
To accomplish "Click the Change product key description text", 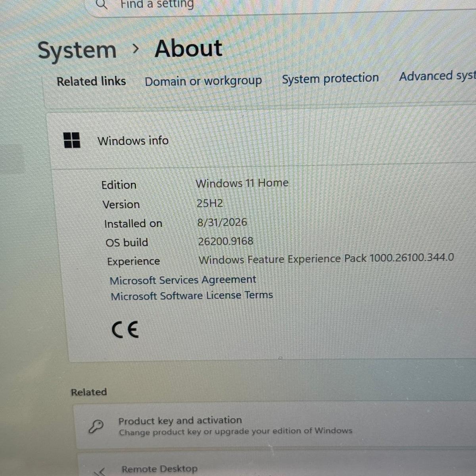I will [x=235, y=432].
